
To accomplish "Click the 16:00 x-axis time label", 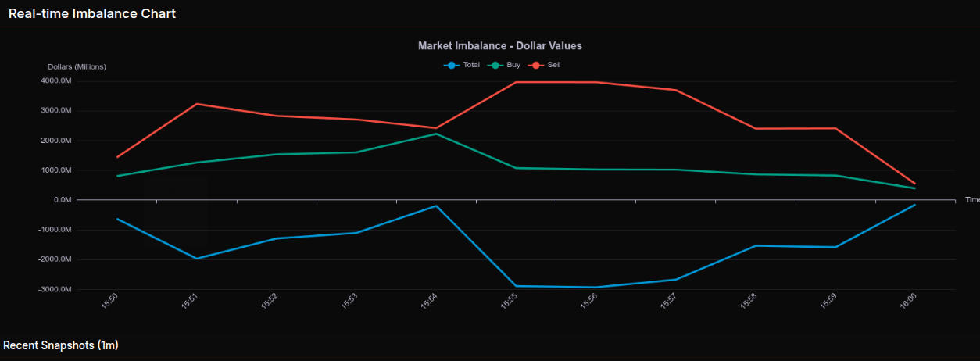I will [907, 302].
